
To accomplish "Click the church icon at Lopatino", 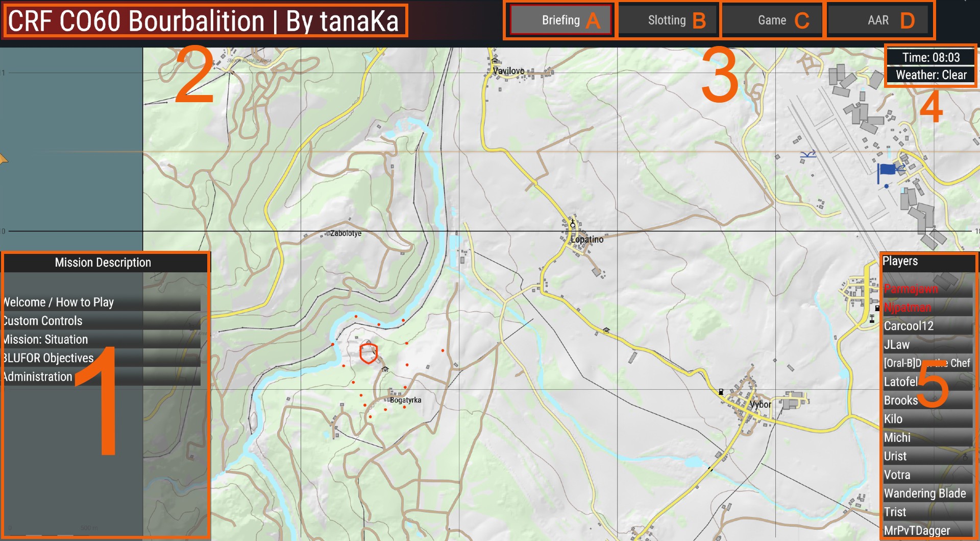I will [x=573, y=223].
